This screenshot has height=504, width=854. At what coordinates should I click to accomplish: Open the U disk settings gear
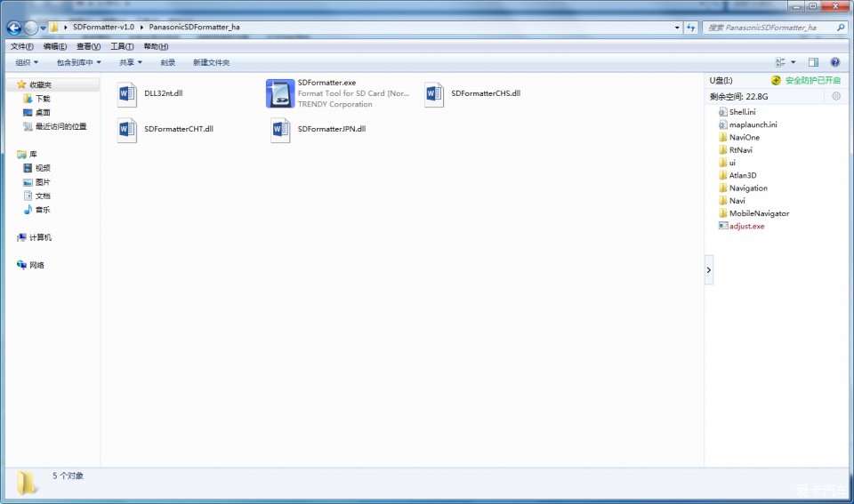(835, 96)
